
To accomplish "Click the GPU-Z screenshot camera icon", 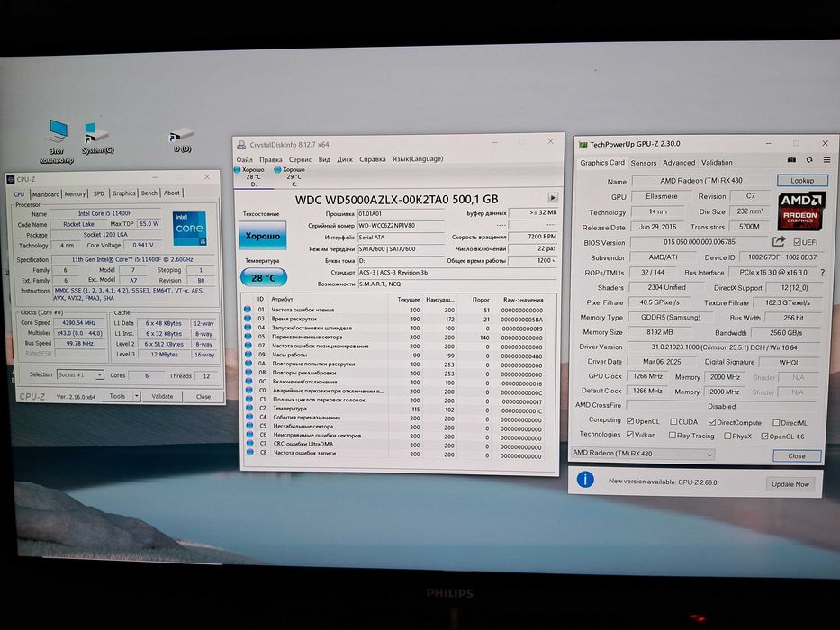I will 791,160.
